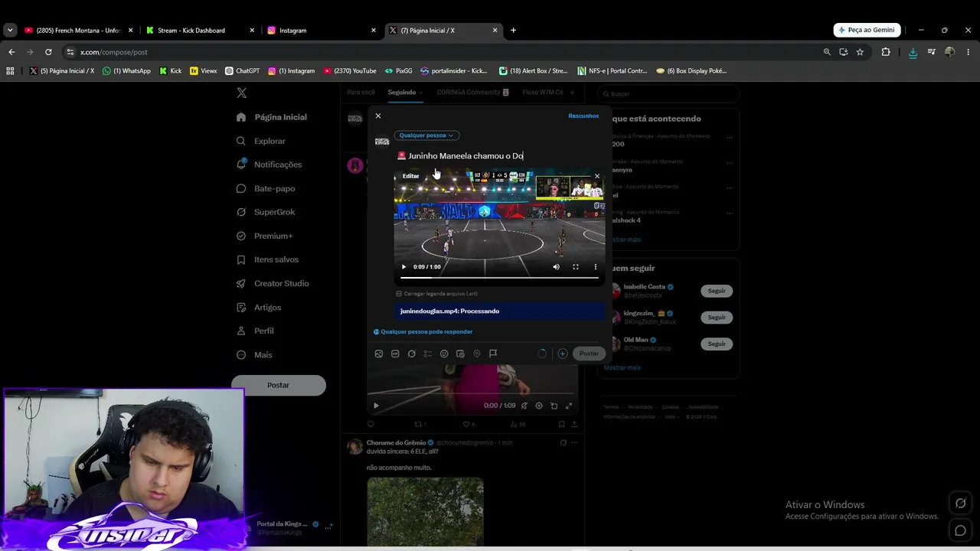The height and width of the screenshot is (551, 980).
Task: Open Bate-papo in the sidebar
Action: (x=266, y=188)
